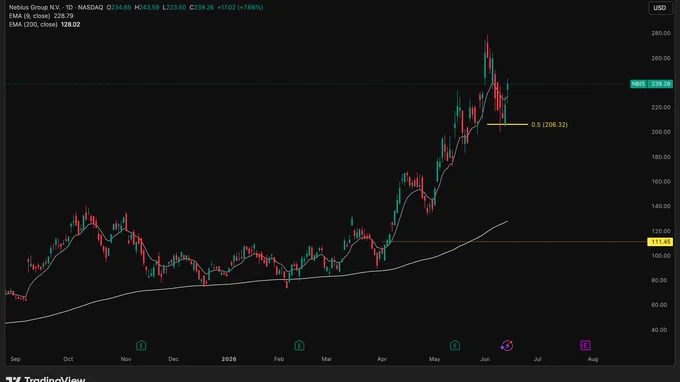Image resolution: width=680 pixels, height=382 pixels.
Task: Click the Aug label on time axis
Action: click(x=593, y=359)
